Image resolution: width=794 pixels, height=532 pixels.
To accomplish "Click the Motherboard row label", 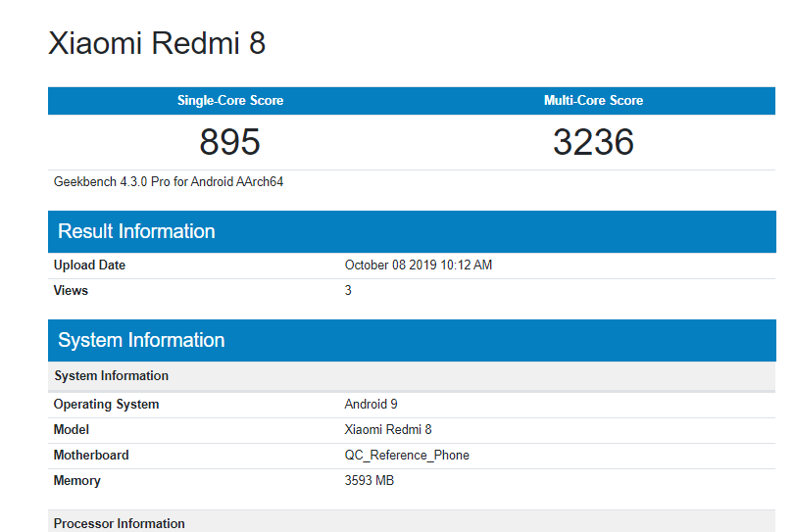I will [x=91, y=456].
